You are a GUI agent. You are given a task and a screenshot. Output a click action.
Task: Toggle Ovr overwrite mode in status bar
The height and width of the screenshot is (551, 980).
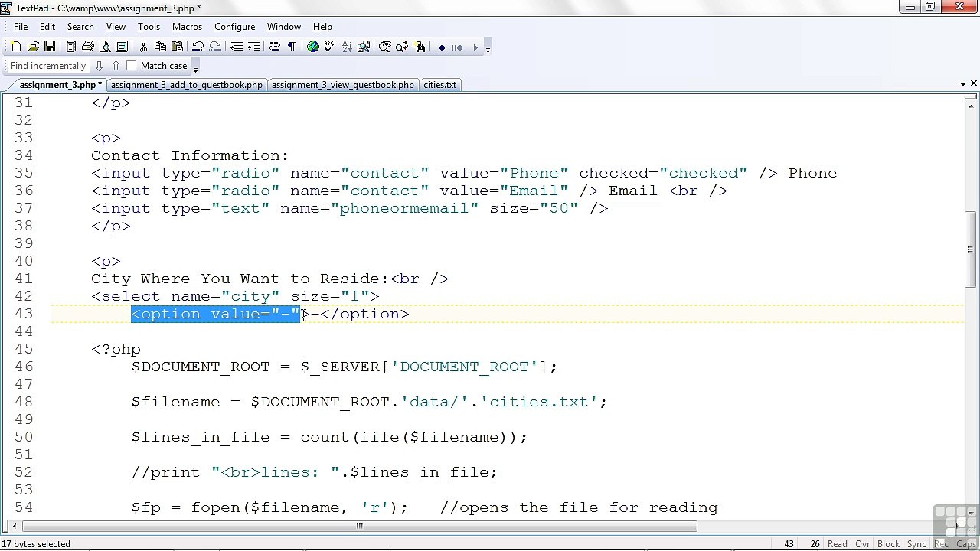pyautogui.click(x=863, y=544)
